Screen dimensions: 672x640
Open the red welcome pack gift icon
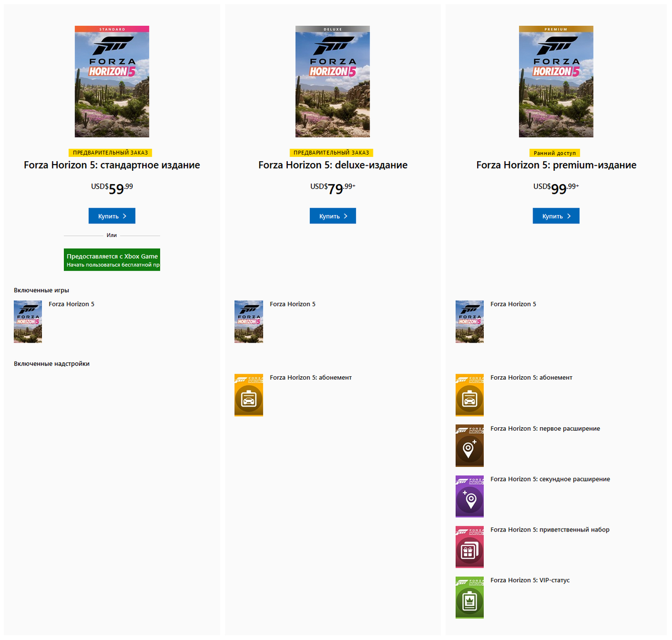[x=469, y=547]
